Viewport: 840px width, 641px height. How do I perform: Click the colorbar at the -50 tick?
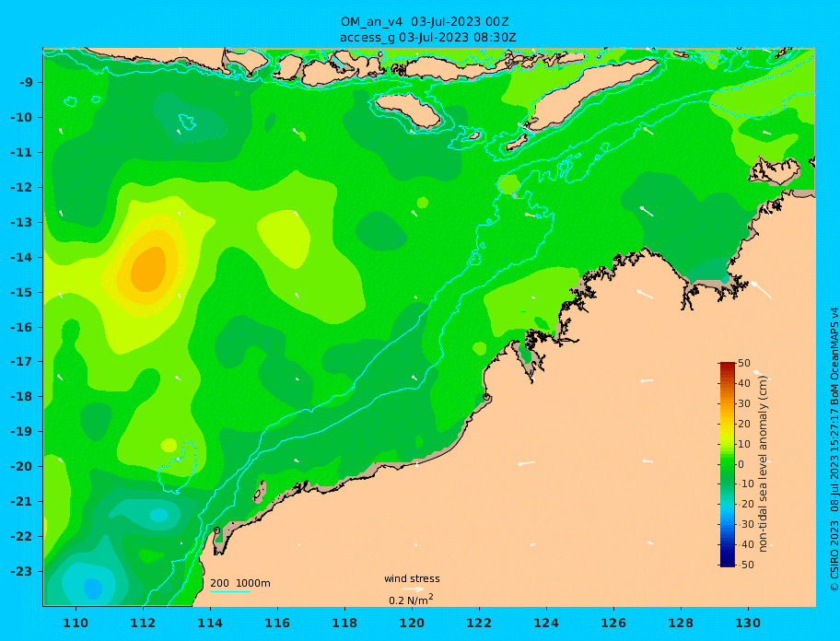click(728, 565)
